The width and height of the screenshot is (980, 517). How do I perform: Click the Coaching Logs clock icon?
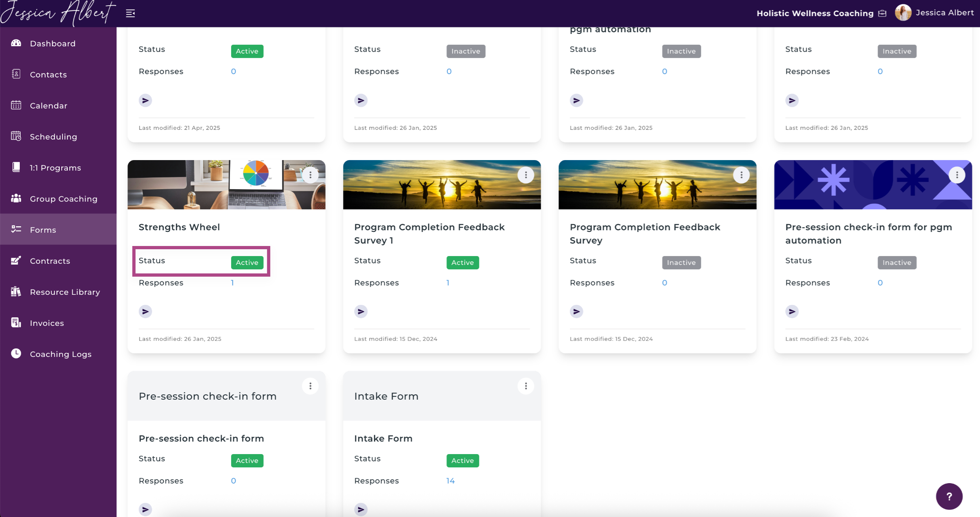point(16,353)
